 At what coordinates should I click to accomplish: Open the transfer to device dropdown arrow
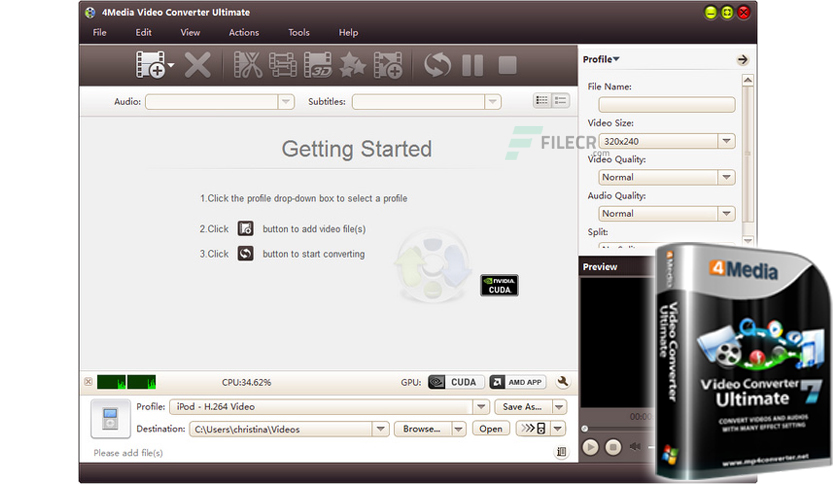pos(558,429)
